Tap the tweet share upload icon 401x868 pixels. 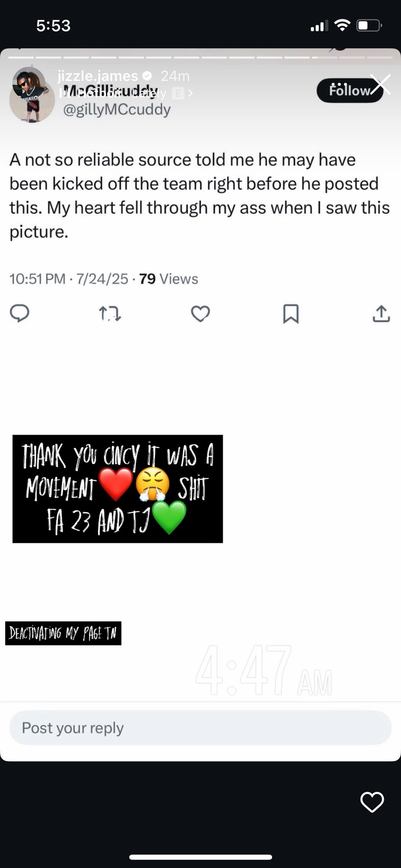click(381, 314)
